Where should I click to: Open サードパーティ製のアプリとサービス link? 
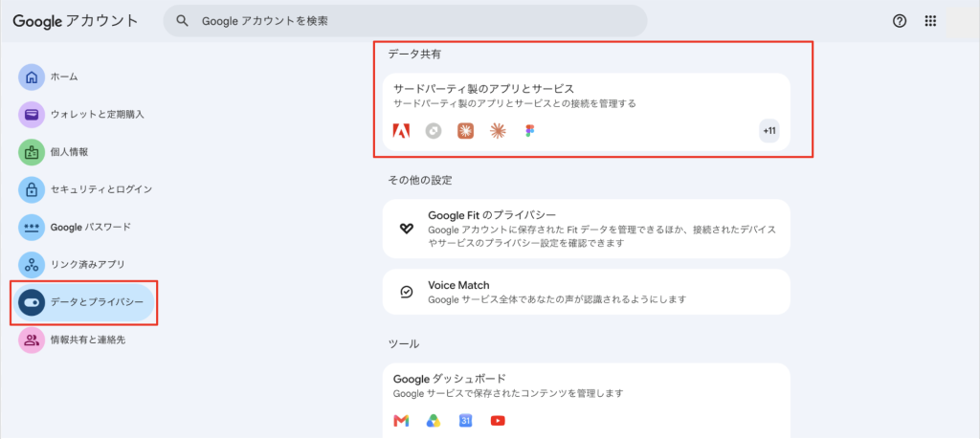coord(483,89)
